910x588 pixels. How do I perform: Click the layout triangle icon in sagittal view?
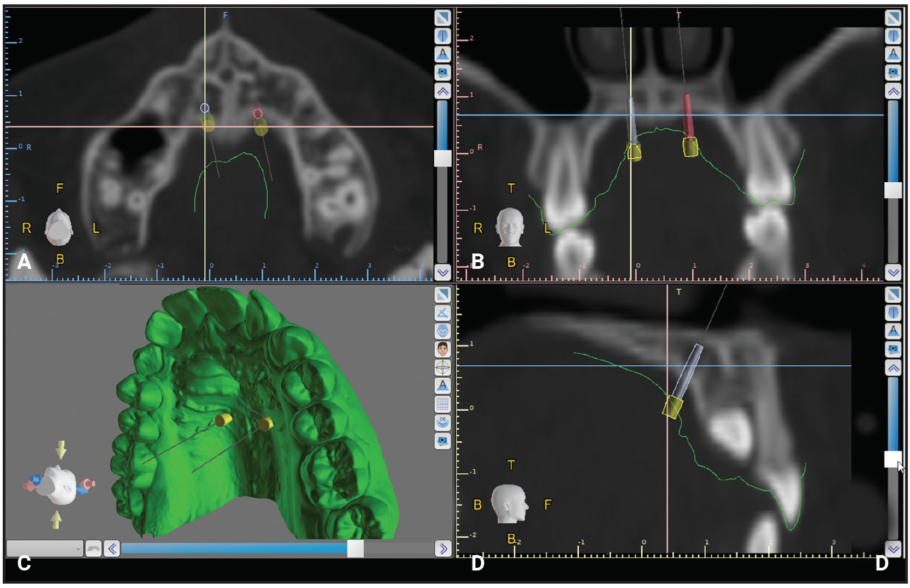point(893,295)
